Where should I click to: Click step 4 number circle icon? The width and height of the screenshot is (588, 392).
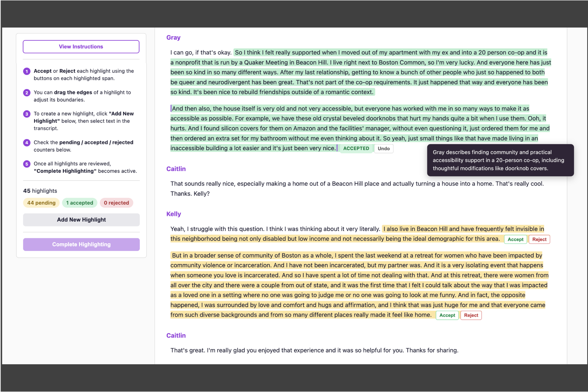[x=27, y=143]
